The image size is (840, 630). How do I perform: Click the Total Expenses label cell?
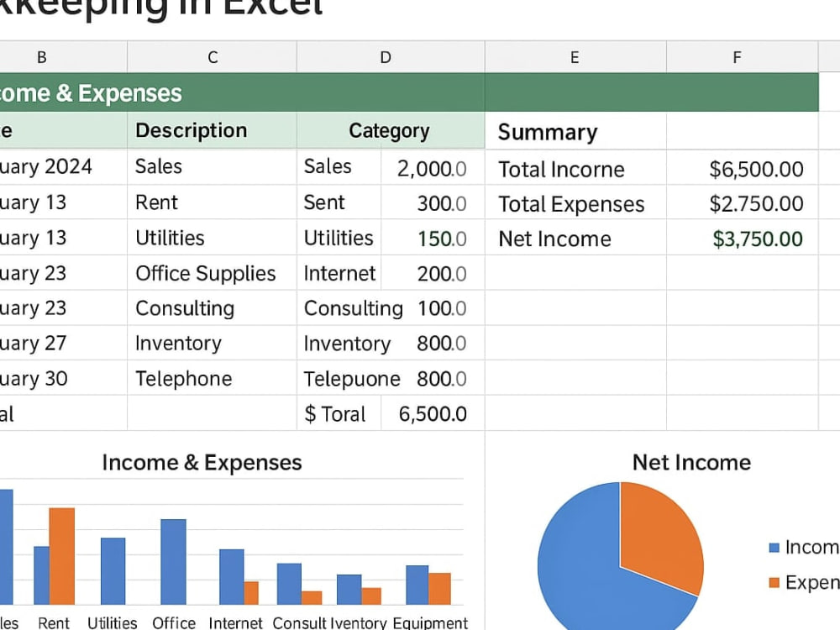pyautogui.click(x=575, y=203)
